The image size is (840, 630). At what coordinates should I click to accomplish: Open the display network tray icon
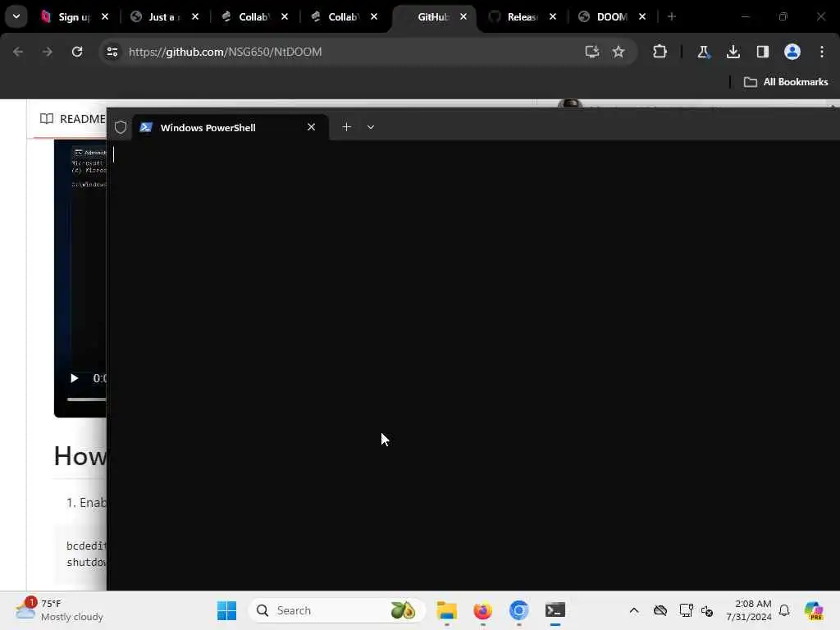point(686,610)
